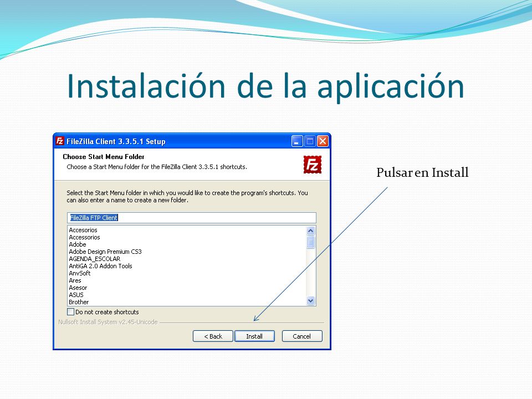Click the Nullsoft Install System v2.45-Unicode label
The image size is (532, 399).
click(108, 322)
